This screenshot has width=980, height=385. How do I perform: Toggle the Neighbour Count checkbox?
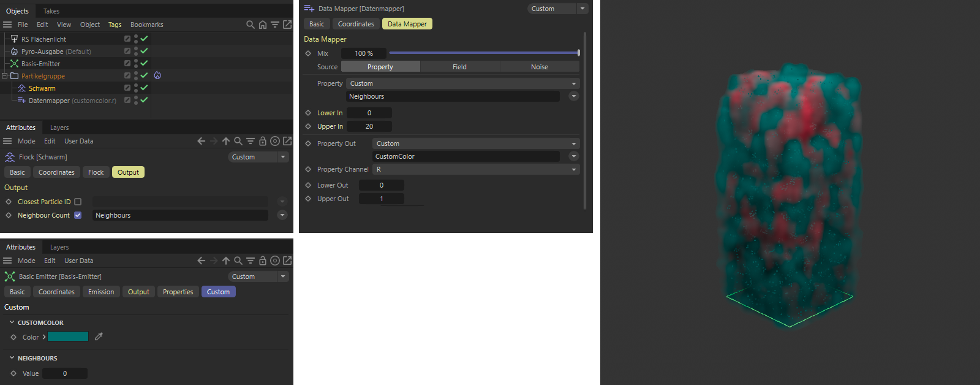coord(78,215)
